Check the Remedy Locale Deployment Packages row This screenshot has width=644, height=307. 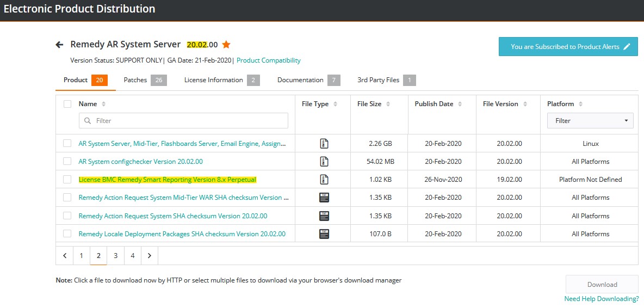coord(67,234)
